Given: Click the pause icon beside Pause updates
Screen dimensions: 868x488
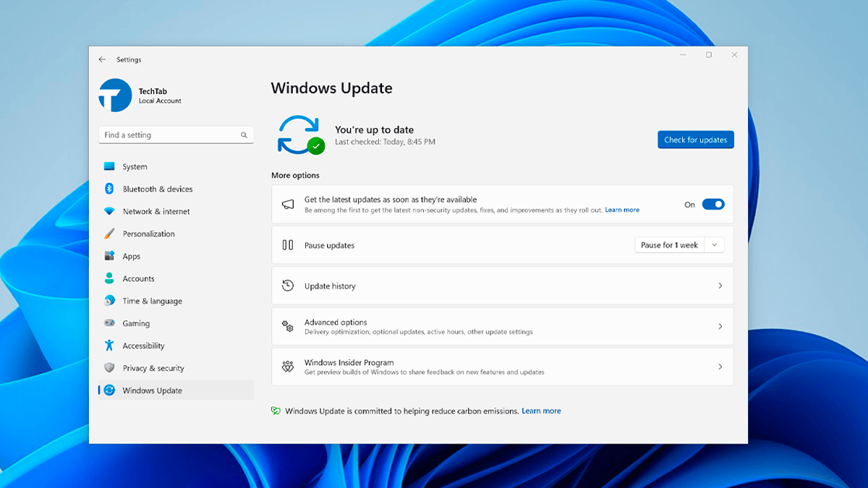Looking at the screenshot, I should (x=288, y=245).
